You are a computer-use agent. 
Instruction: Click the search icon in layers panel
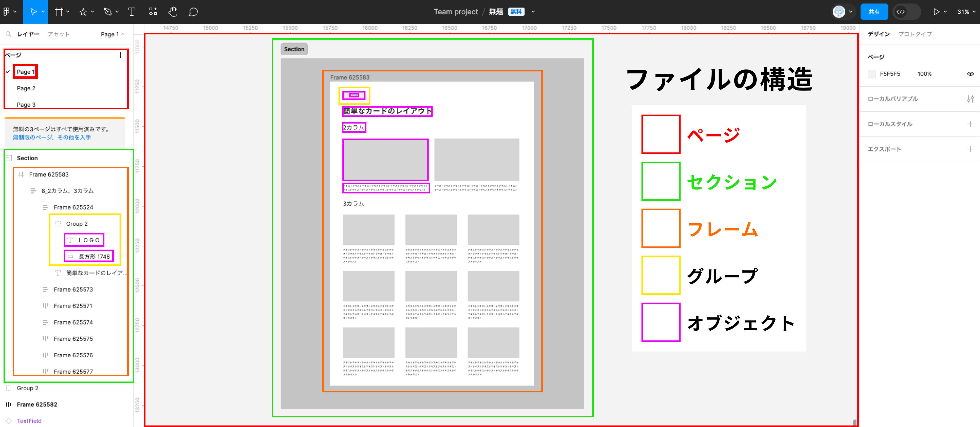(8, 34)
